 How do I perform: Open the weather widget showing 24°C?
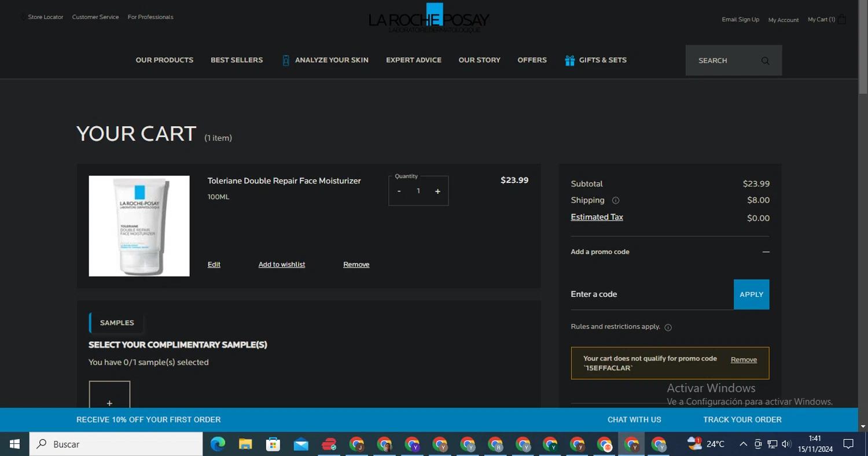tap(706, 444)
